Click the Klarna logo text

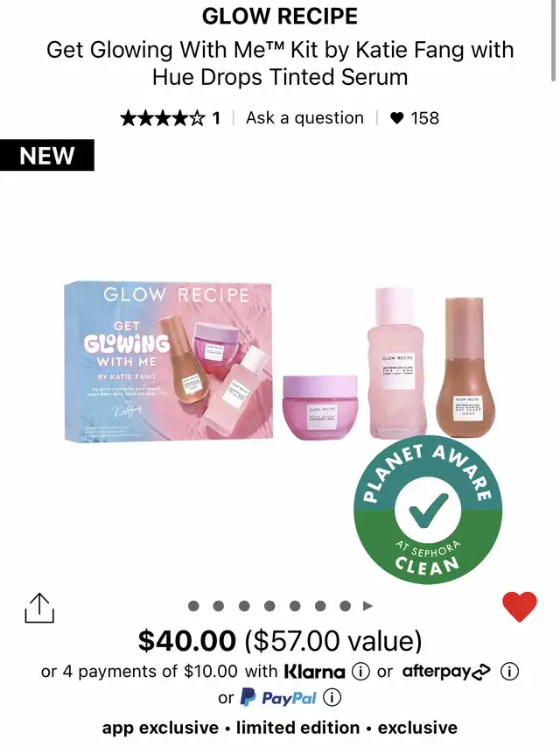[x=314, y=672]
